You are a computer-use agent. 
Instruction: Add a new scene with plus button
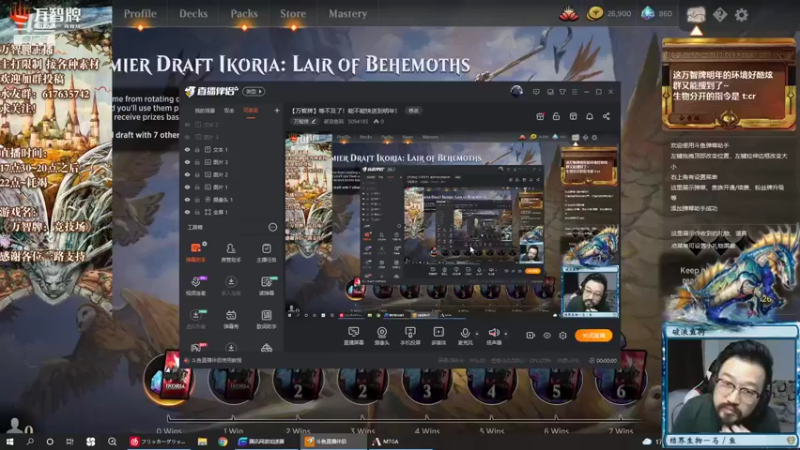[x=277, y=110]
